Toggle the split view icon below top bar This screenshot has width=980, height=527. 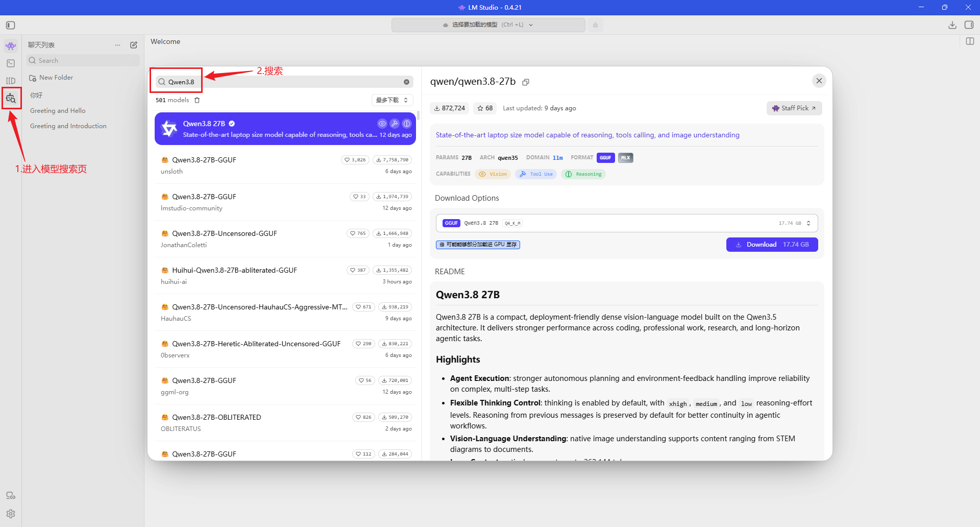point(970,41)
